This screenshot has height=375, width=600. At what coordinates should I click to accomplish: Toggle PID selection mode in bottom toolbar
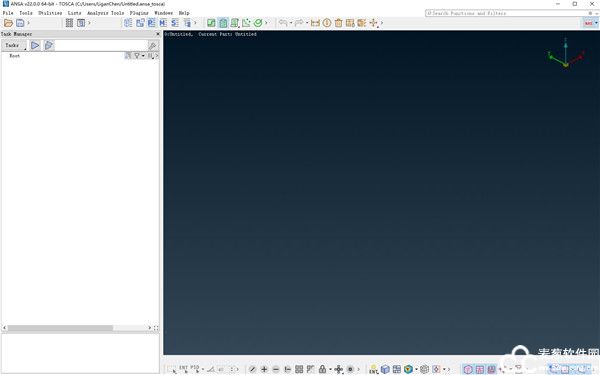pos(195,369)
